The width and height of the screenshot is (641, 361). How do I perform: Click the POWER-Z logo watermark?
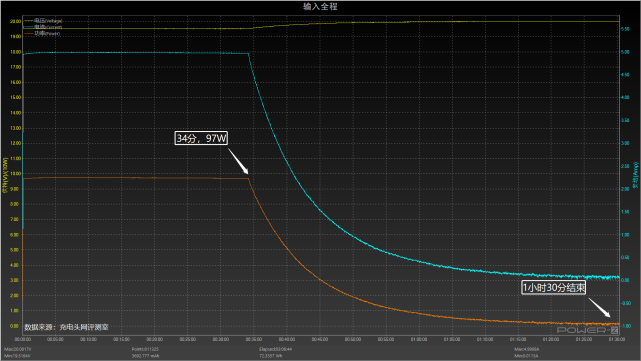click(587, 330)
